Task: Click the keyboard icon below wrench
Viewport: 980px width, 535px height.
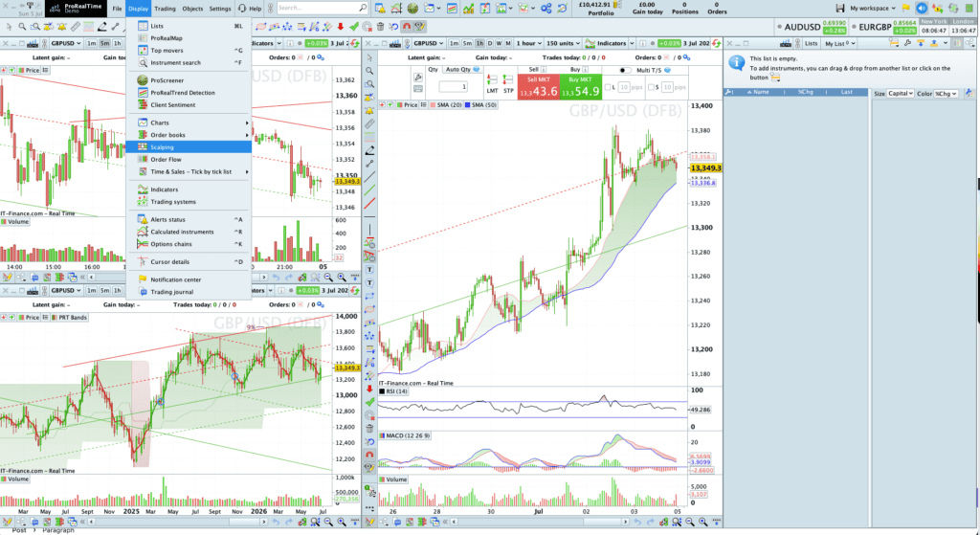Action: tap(418, 89)
